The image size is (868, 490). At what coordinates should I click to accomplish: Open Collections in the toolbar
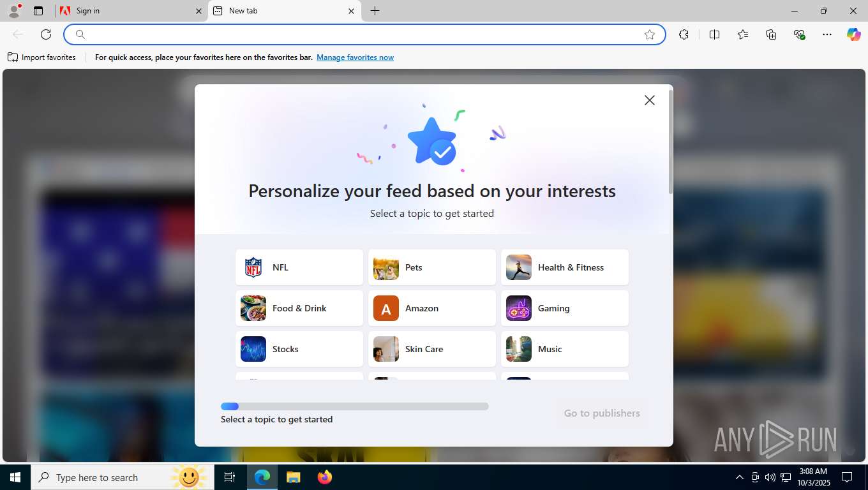[771, 34]
